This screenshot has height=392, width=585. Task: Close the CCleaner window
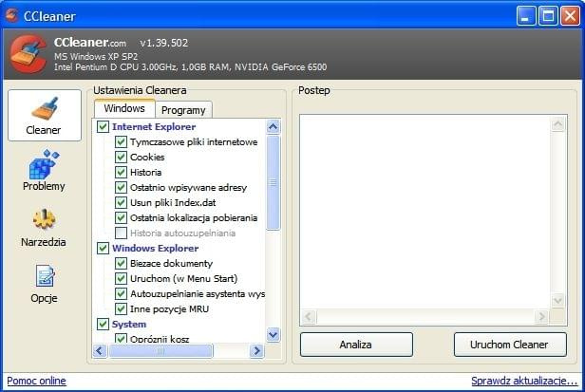pos(570,16)
